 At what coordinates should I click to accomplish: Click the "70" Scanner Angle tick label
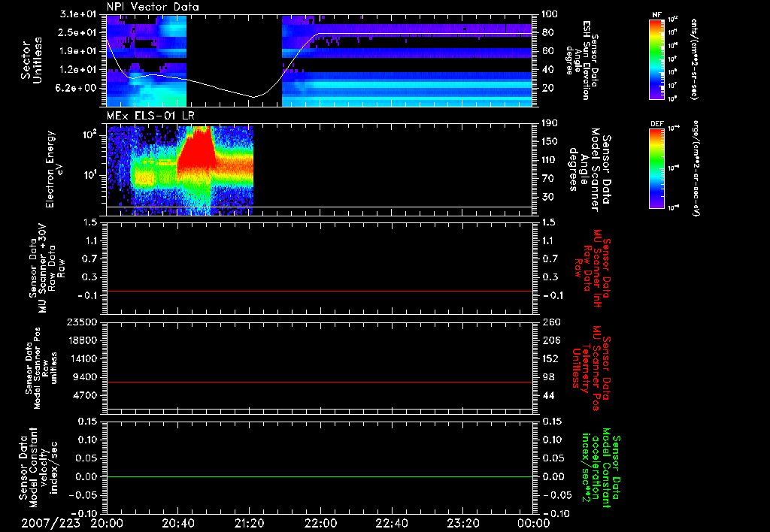[547, 179]
